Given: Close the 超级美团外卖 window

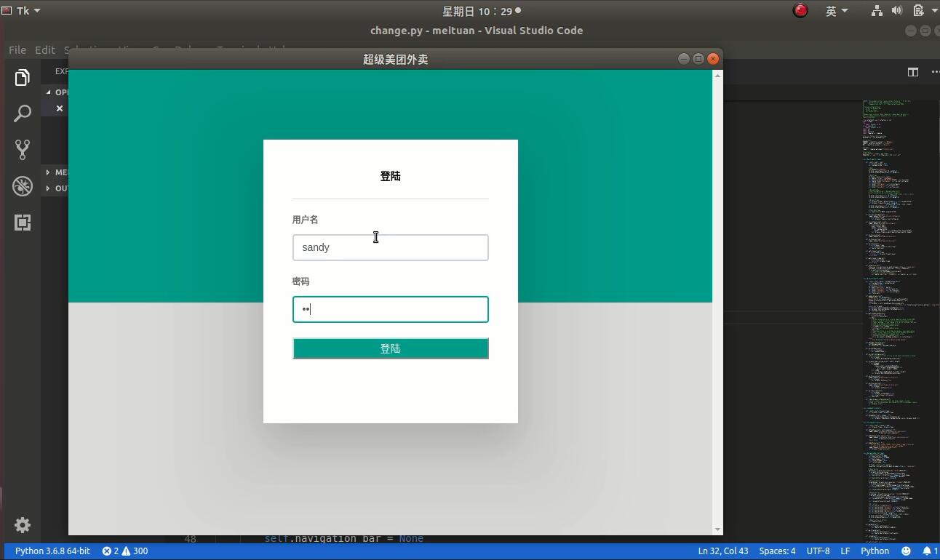Looking at the screenshot, I should tap(714, 59).
